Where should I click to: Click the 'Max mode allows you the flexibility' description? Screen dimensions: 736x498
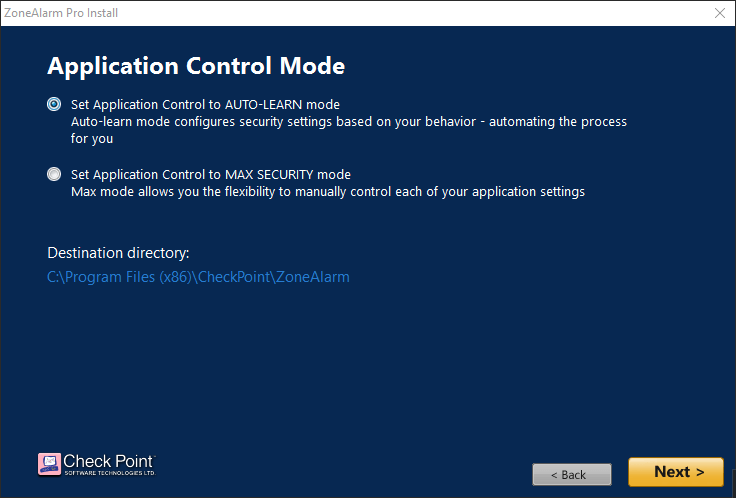click(x=328, y=192)
